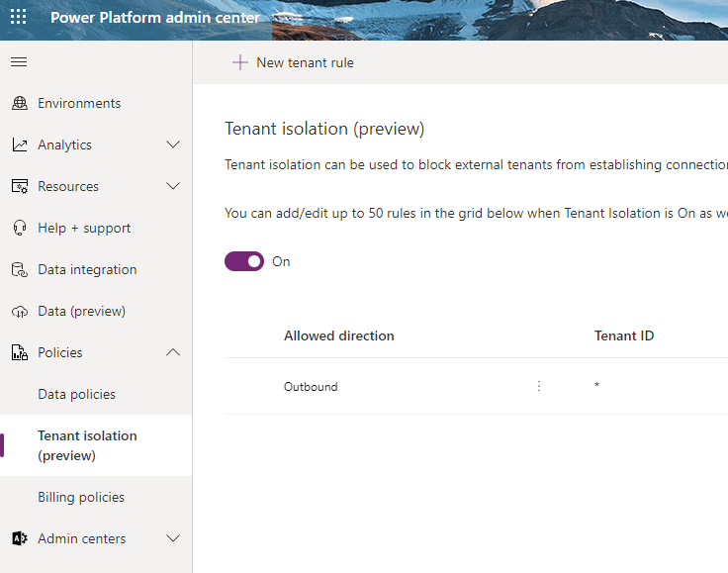Click the Resources icon in sidebar
This screenshot has width=728, height=573.
coord(20,187)
